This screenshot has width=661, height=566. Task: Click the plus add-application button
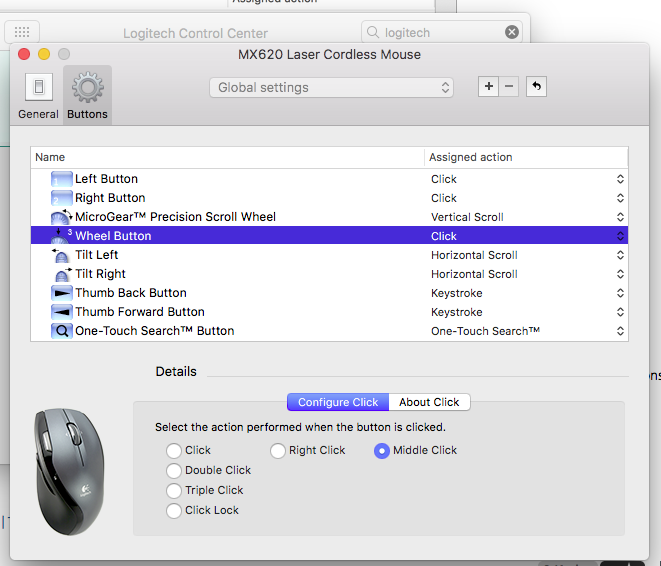click(x=489, y=86)
